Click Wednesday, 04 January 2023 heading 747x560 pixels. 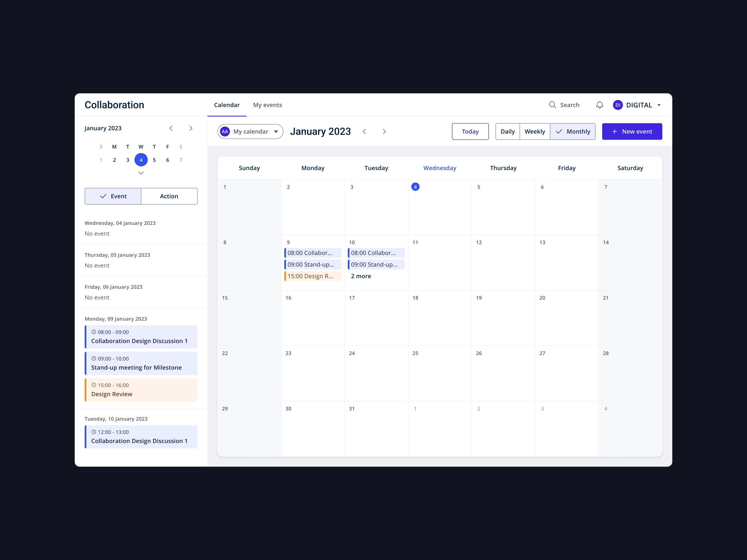pos(120,223)
